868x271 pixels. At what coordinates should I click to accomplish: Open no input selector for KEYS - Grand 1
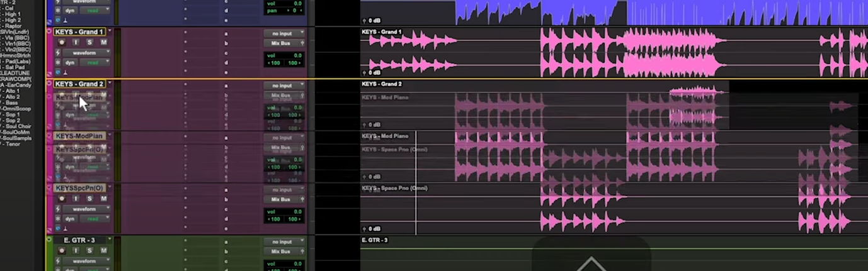[284, 33]
